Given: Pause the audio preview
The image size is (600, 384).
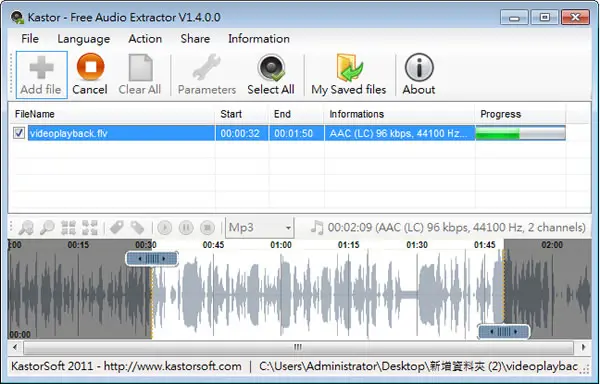Looking at the screenshot, I should pyautogui.click(x=186, y=228).
